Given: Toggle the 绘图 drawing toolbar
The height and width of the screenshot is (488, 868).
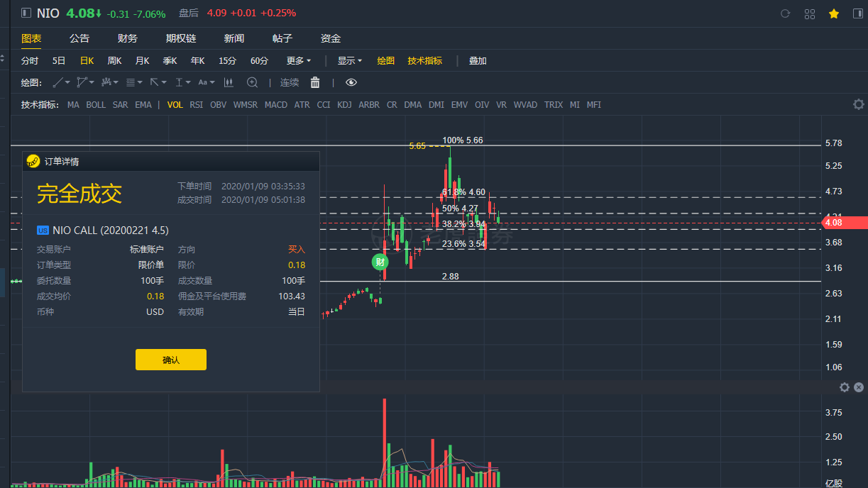Looking at the screenshot, I should [x=385, y=61].
